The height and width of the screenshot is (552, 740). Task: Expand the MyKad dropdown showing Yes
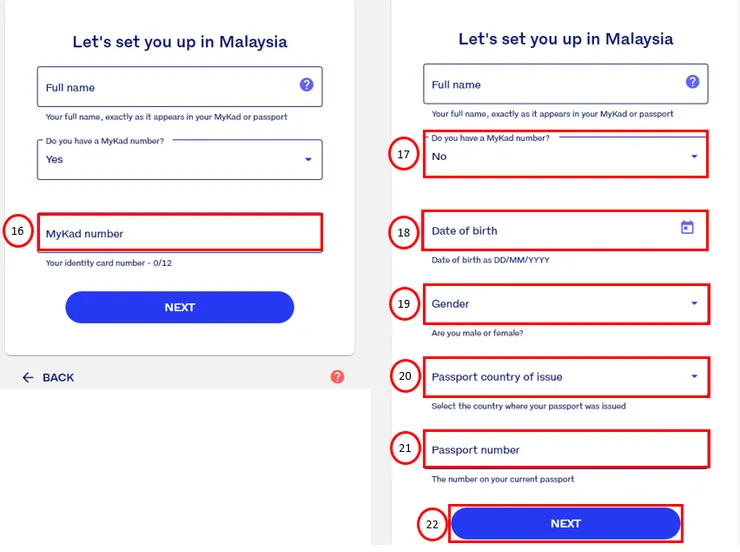[307, 159]
